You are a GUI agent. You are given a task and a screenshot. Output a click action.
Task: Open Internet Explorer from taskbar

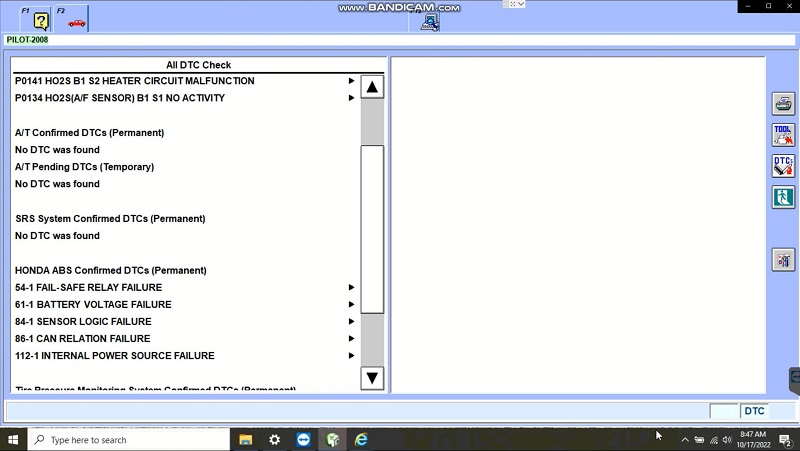(361, 440)
